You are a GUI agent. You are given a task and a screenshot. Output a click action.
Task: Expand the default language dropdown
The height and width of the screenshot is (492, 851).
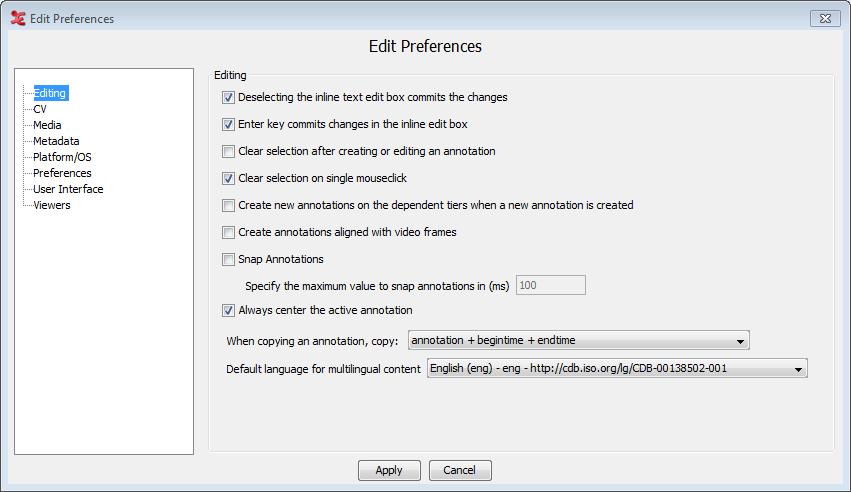616,369
